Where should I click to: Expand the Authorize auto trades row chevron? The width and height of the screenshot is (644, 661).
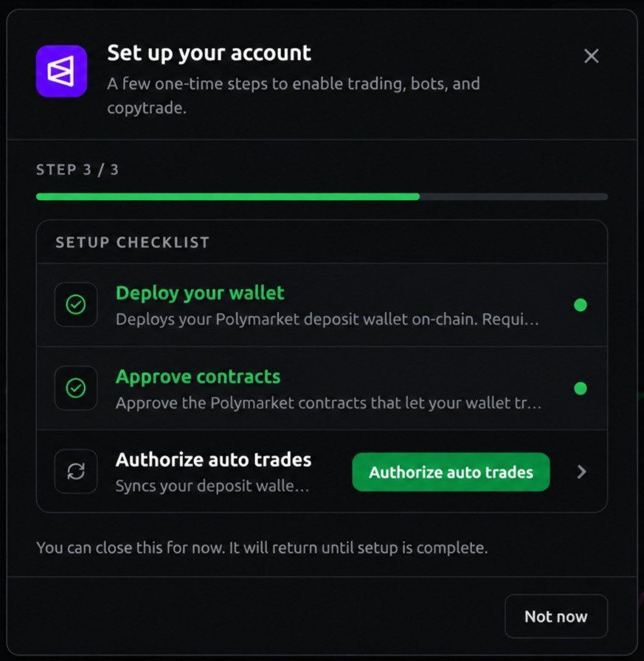(581, 471)
